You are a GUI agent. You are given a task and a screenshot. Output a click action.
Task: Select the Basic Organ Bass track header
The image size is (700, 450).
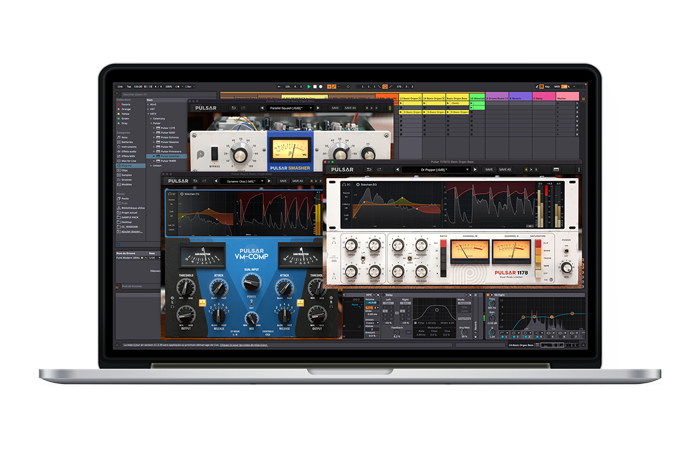pos(458,98)
